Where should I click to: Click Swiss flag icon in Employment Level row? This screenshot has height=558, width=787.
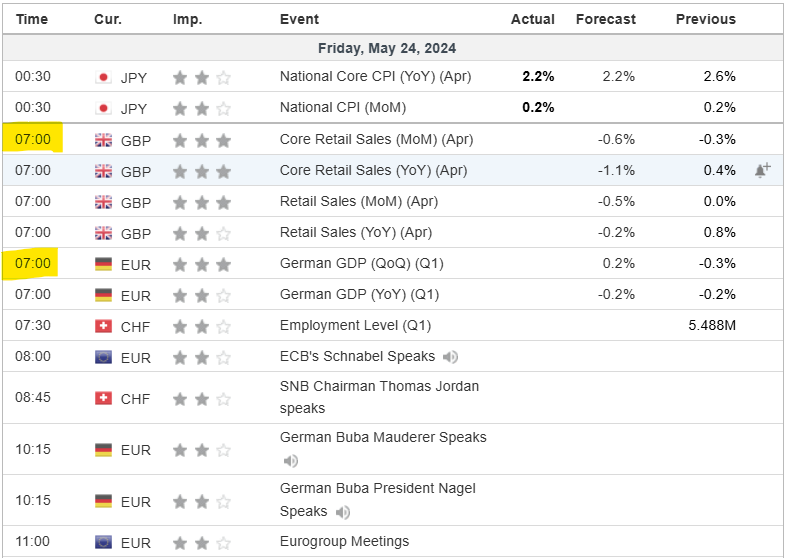(102, 326)
